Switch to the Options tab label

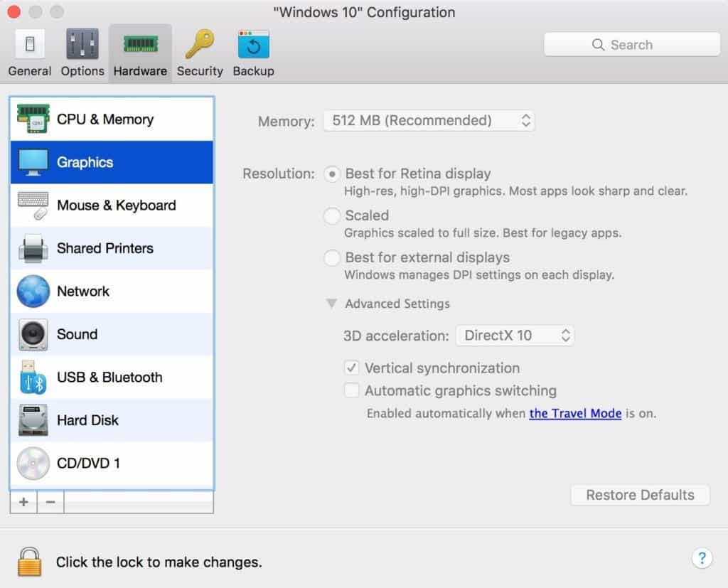(x=82, y=71)
